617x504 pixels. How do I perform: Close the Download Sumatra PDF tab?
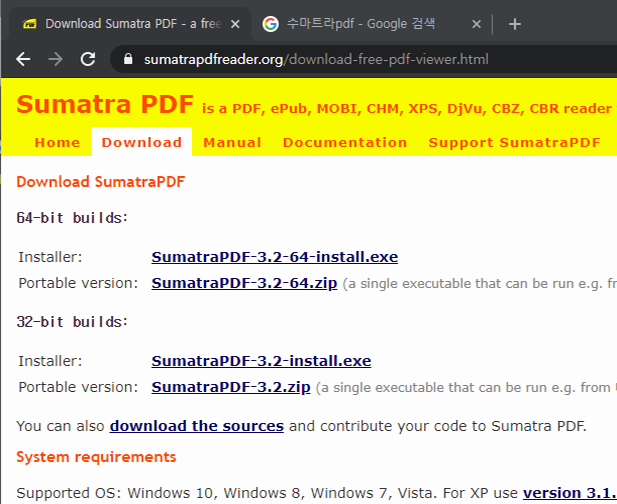[235, 24]
